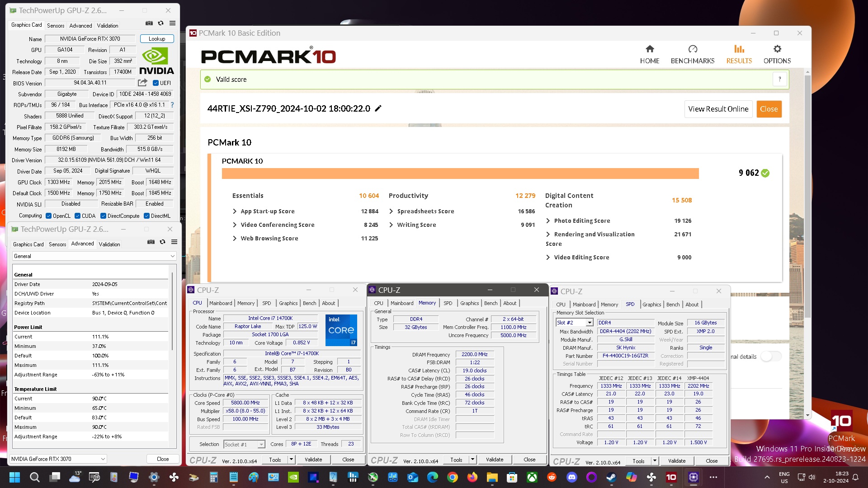
Task: Open PCMark 10 taskbar icon
Action: [x=671, y=477]
